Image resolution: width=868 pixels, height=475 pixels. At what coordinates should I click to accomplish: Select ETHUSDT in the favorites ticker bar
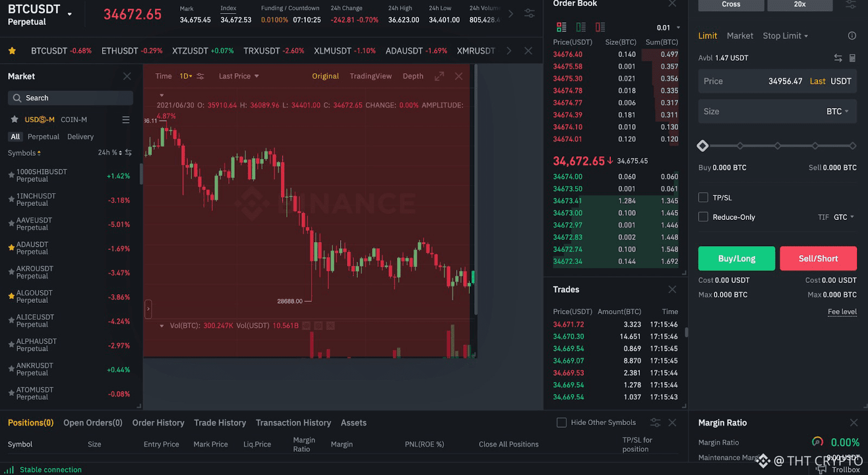coord(132,50)
